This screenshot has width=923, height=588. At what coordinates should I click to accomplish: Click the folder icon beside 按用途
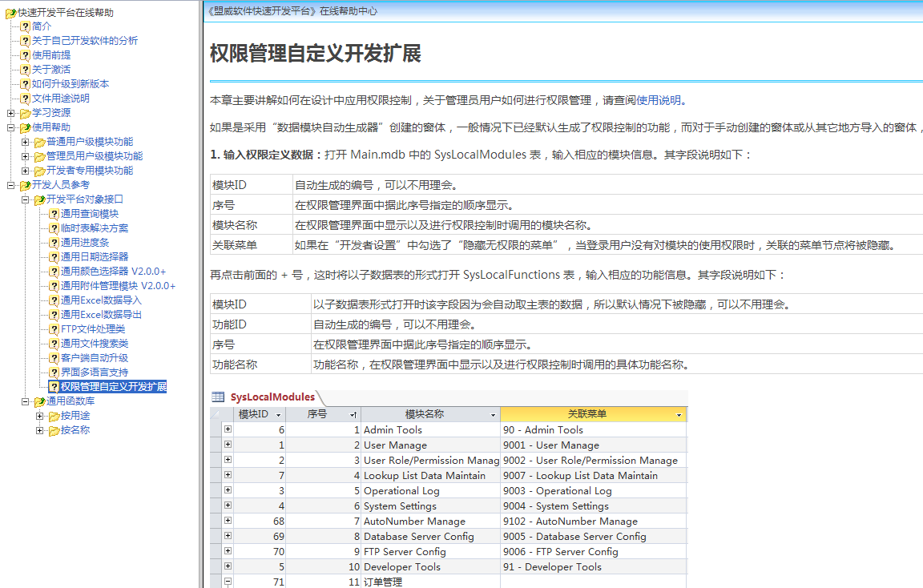54,416
